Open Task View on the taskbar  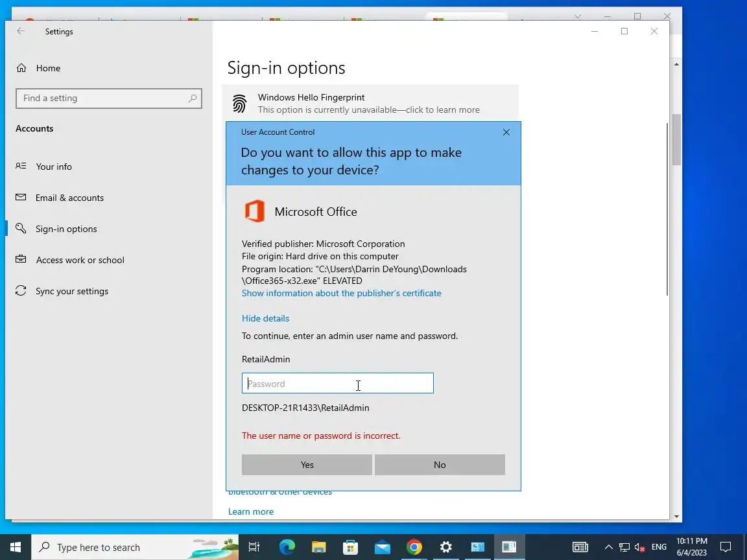point(254,547)
